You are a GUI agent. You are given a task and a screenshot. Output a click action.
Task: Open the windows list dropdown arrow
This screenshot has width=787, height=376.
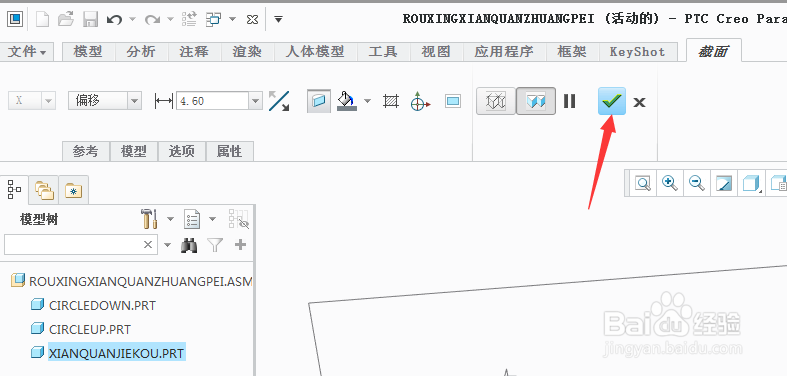pos(232,20)
